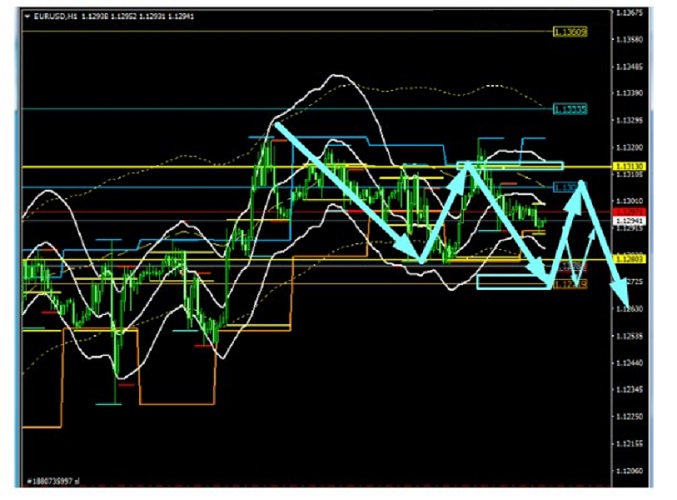Click the triangle beside the EURUSD,H1 title
The image size is (677, 500).
(x=27, y=16)
